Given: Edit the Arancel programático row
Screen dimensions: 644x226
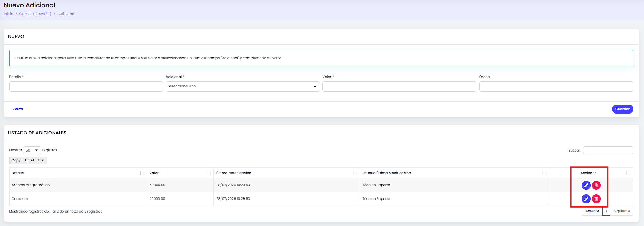Looking at the screenshot, I should tap(586, 185).
